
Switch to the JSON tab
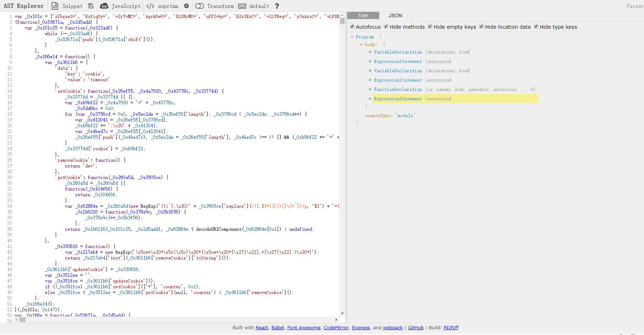pos(395,15)
